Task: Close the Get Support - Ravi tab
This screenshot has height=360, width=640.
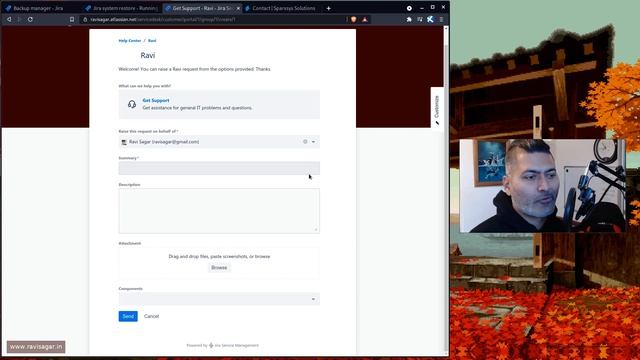Action: tap(238, 8)
